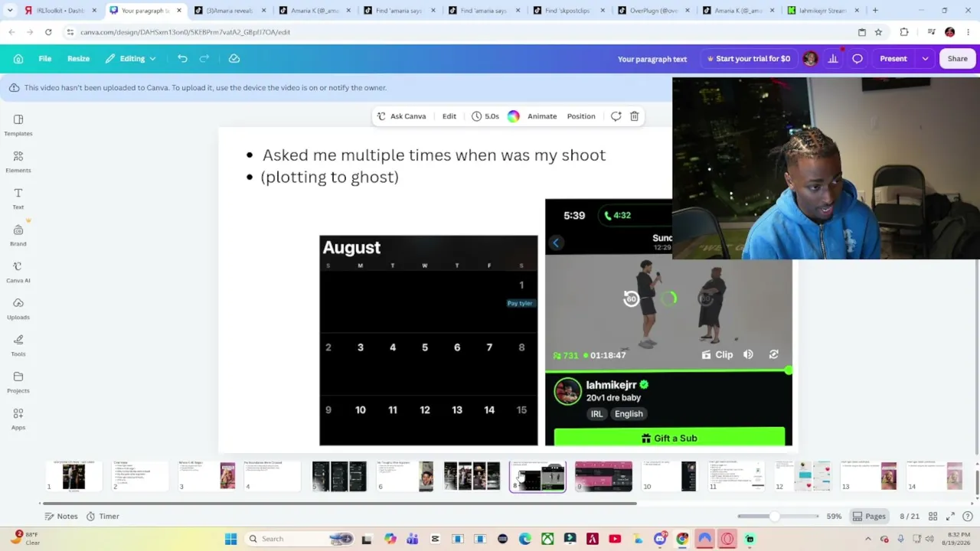This screenshot has width=980, height=551.
Task: Select the Text tool in sidebar
Action: coord(18,198)
